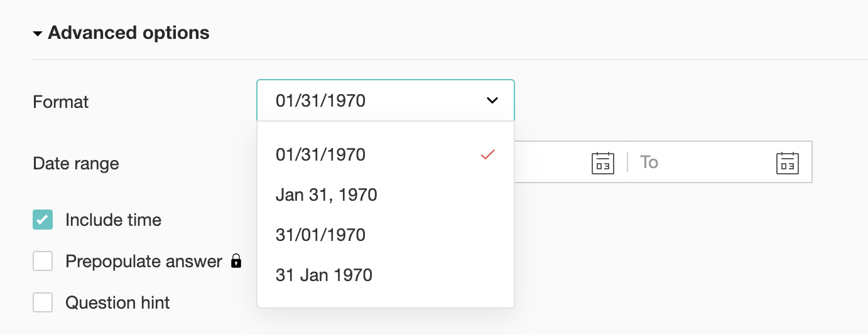Pick the 31/01/1970 date format

coord(320,235)
